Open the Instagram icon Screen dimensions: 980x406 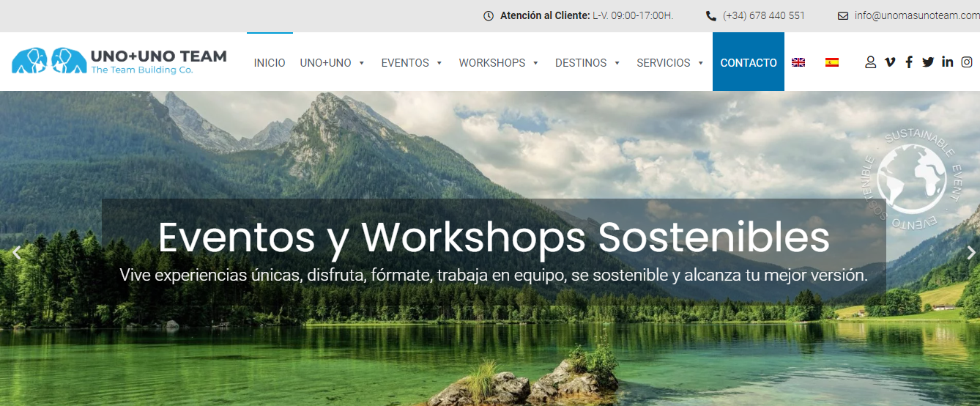point(967,62)
